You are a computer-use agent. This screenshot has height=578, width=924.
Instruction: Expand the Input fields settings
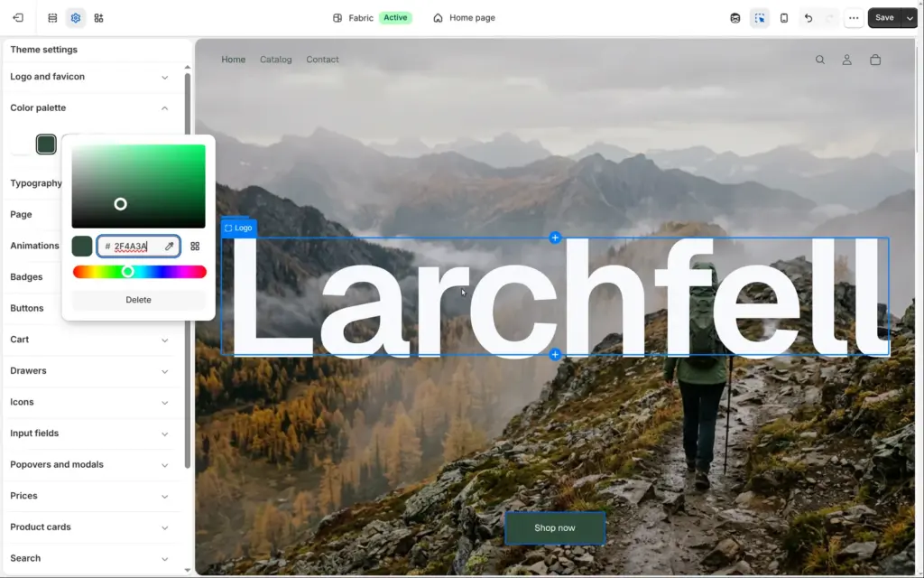89,433
